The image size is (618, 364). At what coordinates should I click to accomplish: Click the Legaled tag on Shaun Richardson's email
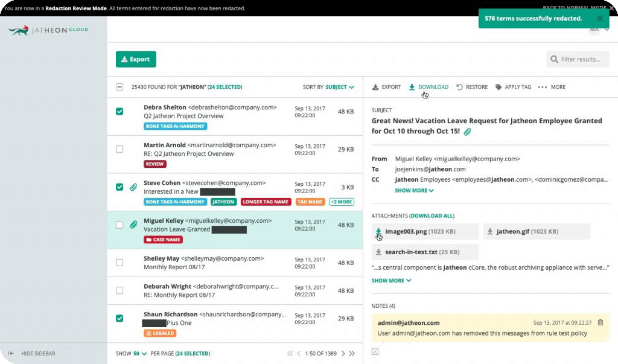[x=160, y=333]
